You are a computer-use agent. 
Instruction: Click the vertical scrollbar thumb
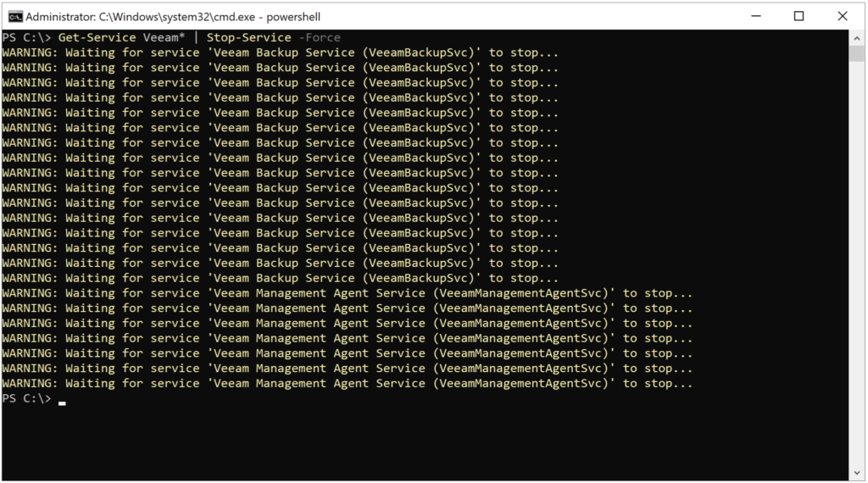pos(856,53)
